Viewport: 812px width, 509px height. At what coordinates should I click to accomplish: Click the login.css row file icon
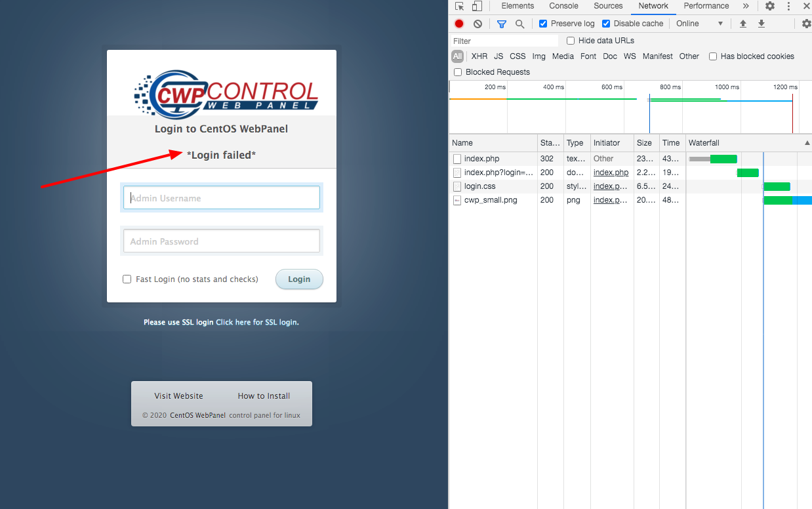click(x=457, y=186)
